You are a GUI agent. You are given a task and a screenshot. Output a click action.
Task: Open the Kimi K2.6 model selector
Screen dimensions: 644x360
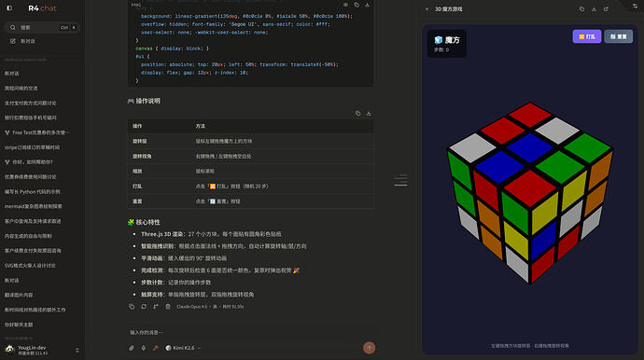pos(183,348)
